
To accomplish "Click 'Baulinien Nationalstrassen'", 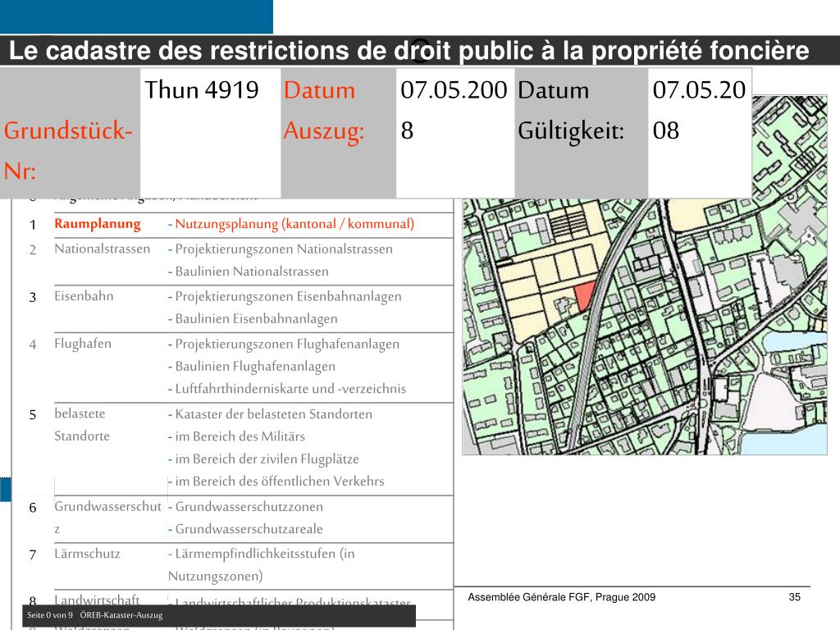I will pyautogui.click(x=252, y=272).
